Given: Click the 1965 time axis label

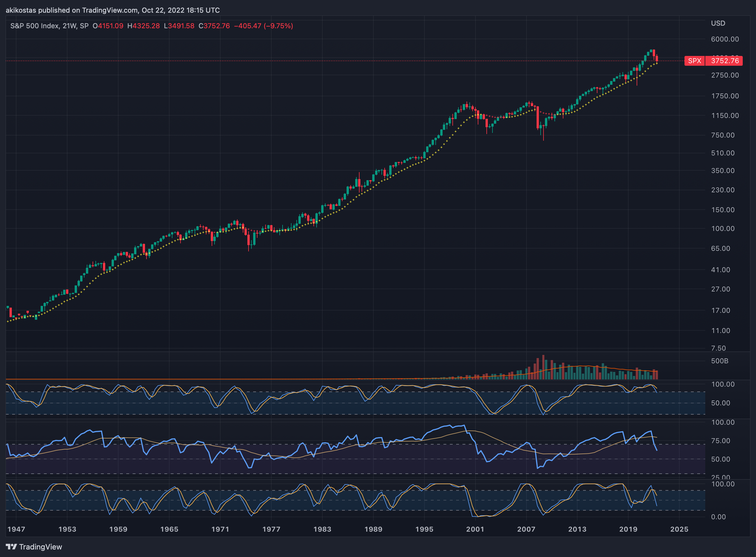Looking at the screenshot, I should pos(169,529).
